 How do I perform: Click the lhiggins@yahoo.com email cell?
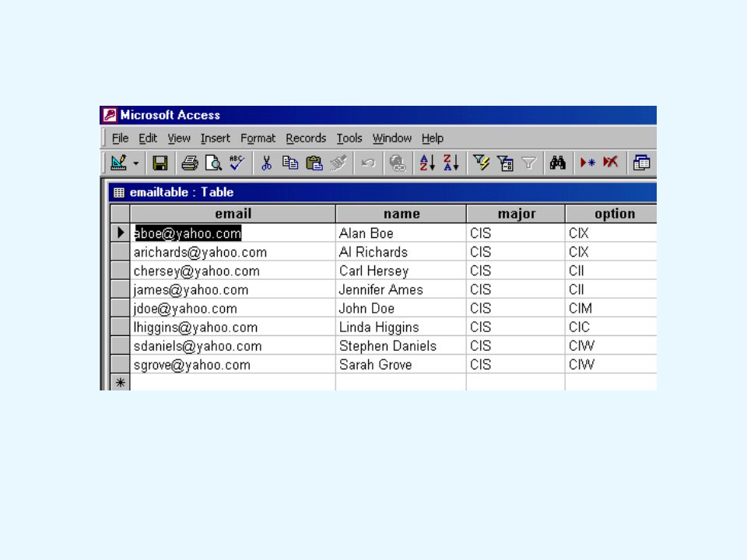pyautogui.click(x=233, y=327)
